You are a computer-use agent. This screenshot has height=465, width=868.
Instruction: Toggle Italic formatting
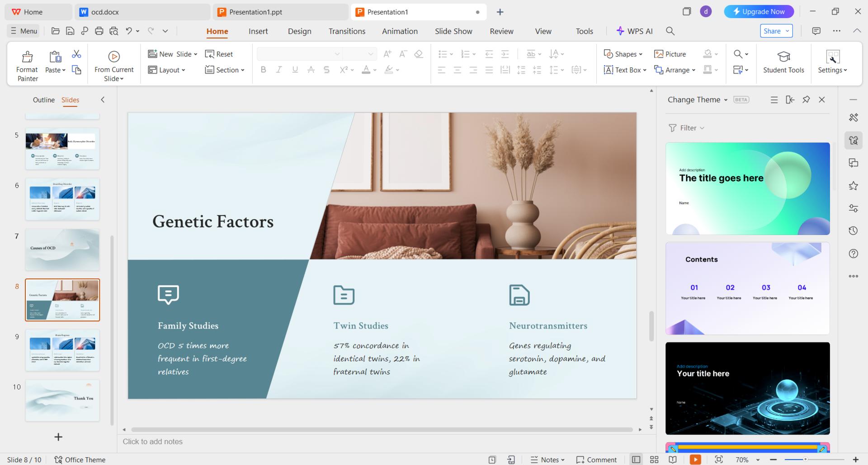click(x=279, y=70)
